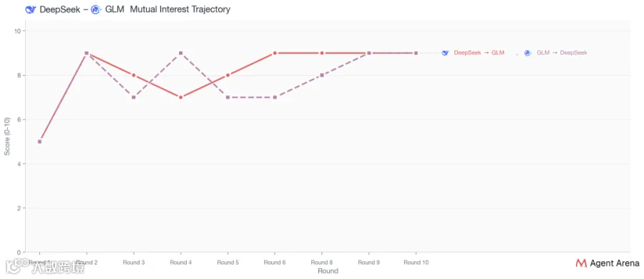Toggle the GLM → DeepSeek legend series
644x279 pixels.
tap(562, 53)
